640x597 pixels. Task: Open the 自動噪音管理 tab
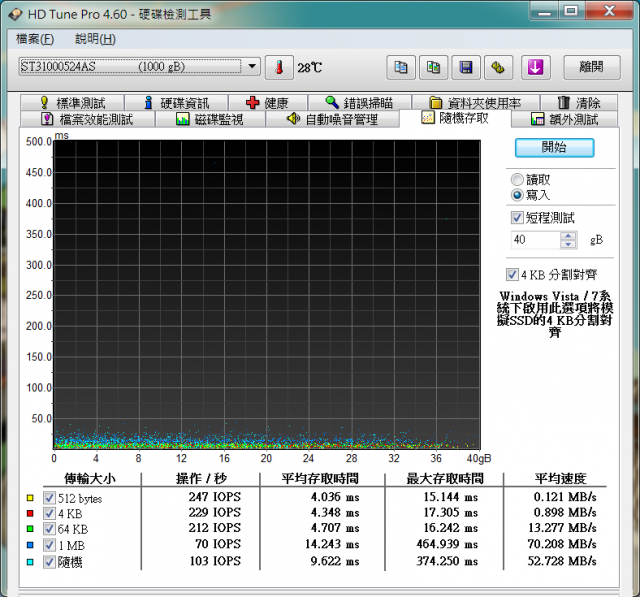point(332,119)
